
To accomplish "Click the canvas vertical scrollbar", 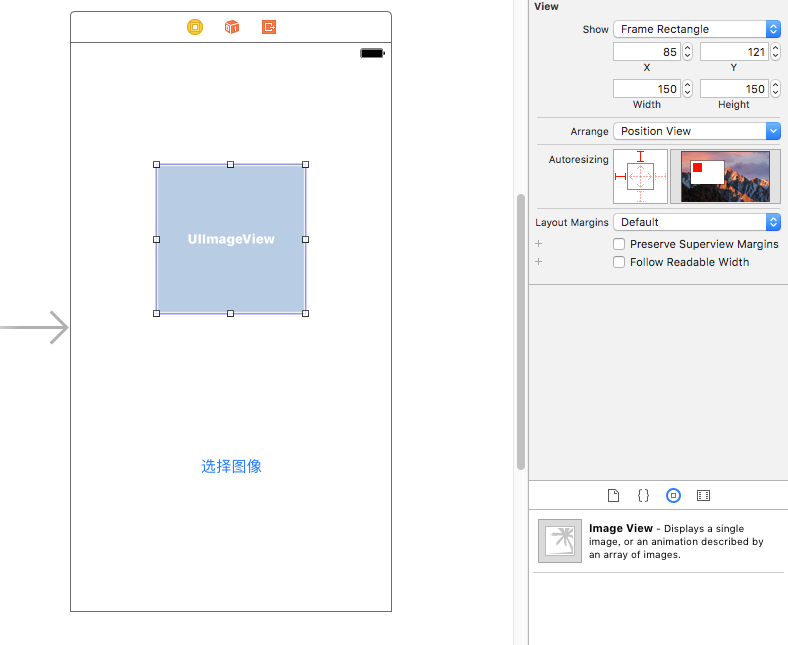I will coord(520,330).
